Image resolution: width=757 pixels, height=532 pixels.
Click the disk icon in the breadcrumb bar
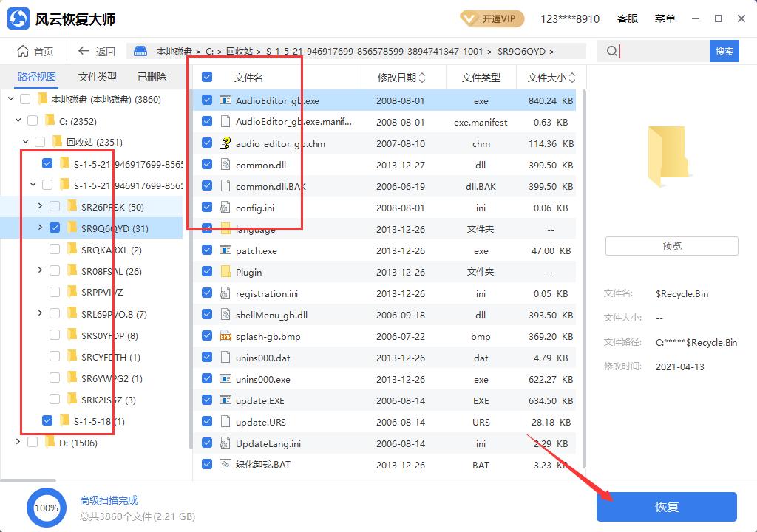139,51
